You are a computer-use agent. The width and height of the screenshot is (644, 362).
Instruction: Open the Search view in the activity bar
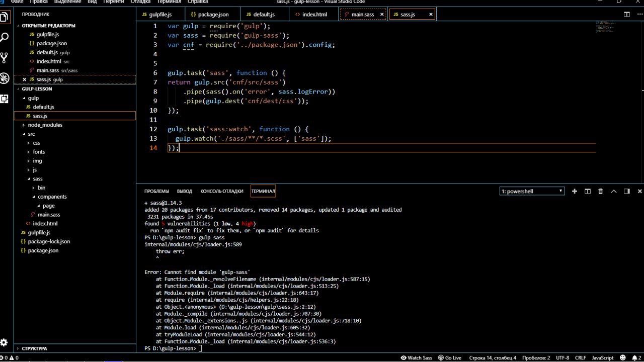tap(4, 37)
